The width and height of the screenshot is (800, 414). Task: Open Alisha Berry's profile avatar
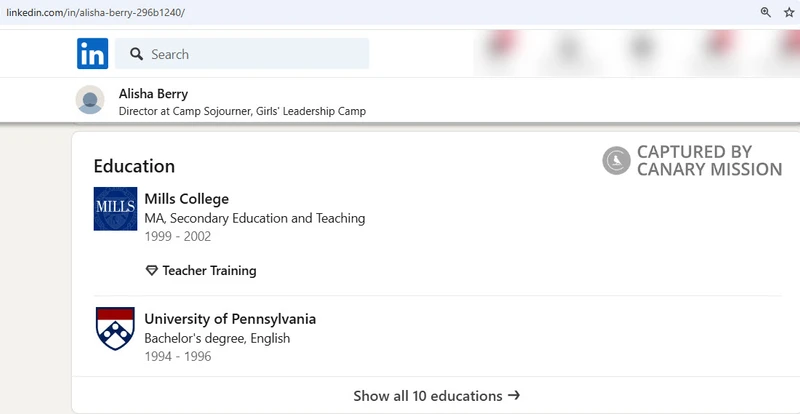[x=90, y=100]
